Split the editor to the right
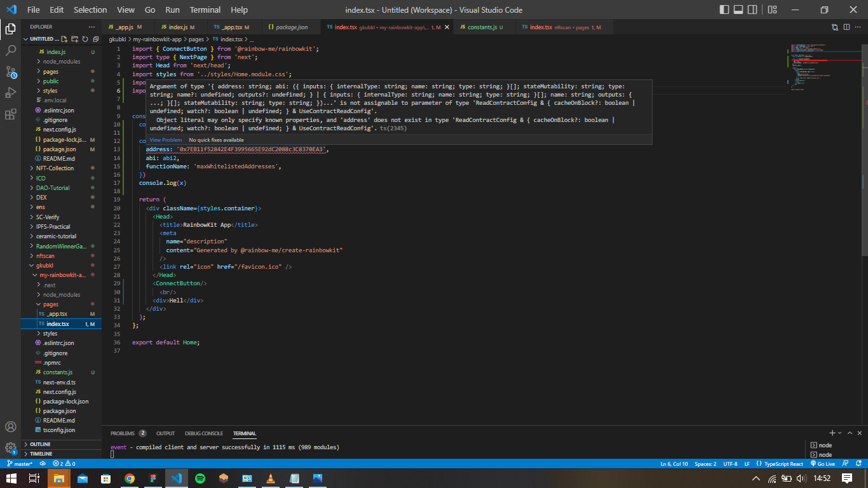The image size is (868, 488). tap(846, 27)
